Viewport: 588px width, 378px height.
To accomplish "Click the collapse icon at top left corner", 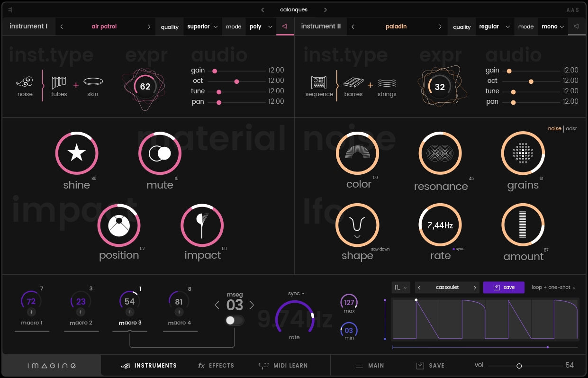I will [x=10, y=9].
